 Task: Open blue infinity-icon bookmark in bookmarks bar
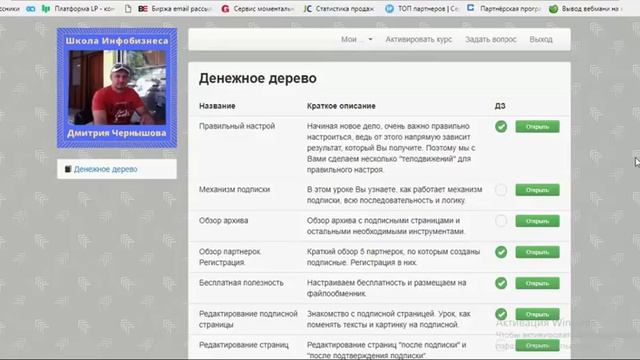(x=31, y=9)
